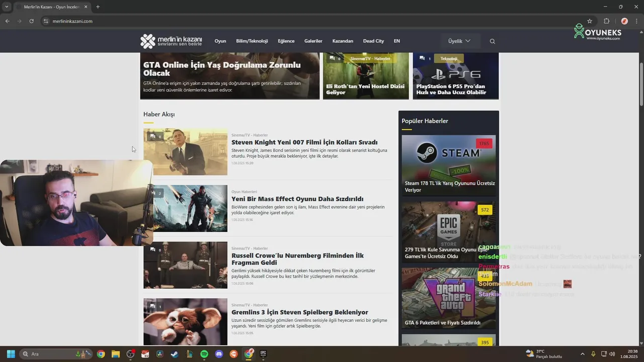Open volume control in system tray
This screenshot has height=362, width=644.
click(612, 354)
